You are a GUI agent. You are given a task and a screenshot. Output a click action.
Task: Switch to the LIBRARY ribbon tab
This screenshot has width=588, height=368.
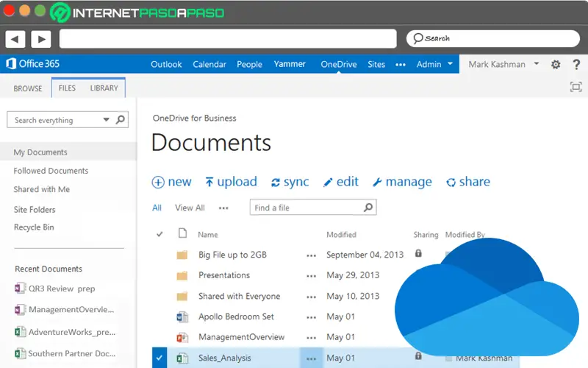coord(104,88)
